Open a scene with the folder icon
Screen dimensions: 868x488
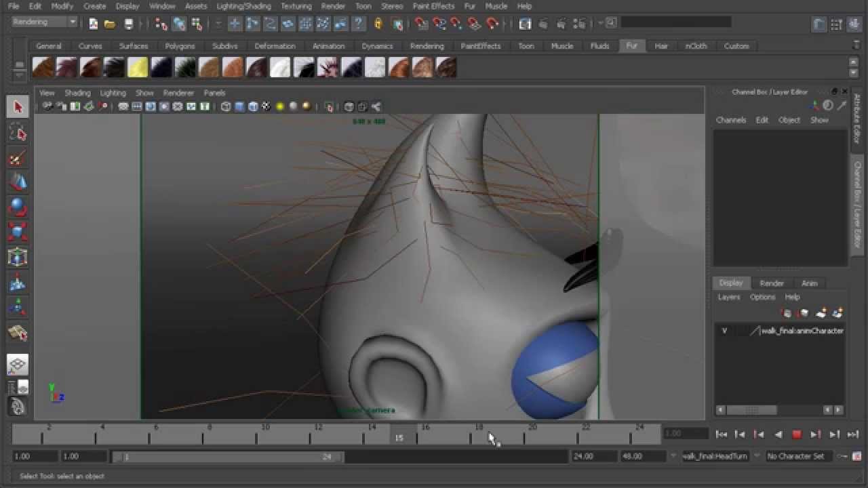coord(110,24)
